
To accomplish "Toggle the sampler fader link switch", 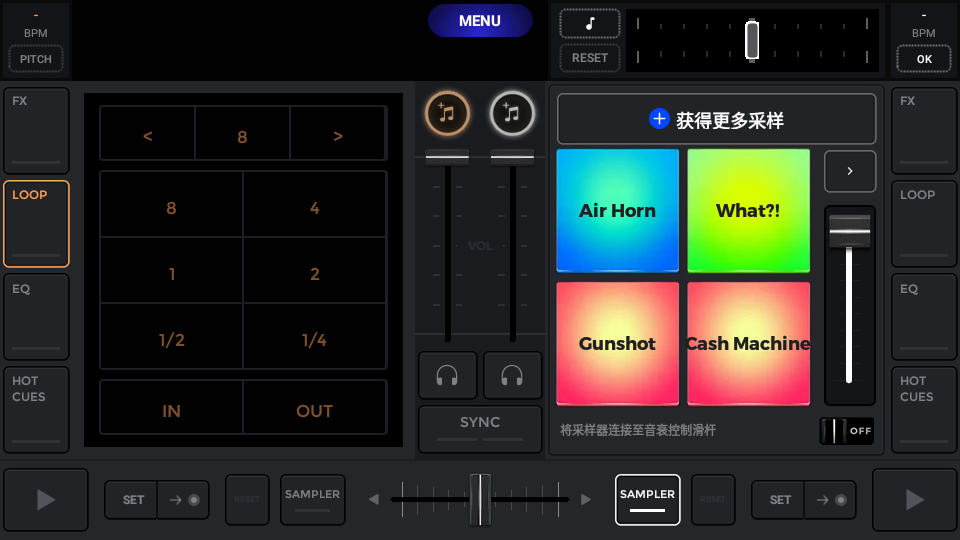I will [x=846, y=430].
